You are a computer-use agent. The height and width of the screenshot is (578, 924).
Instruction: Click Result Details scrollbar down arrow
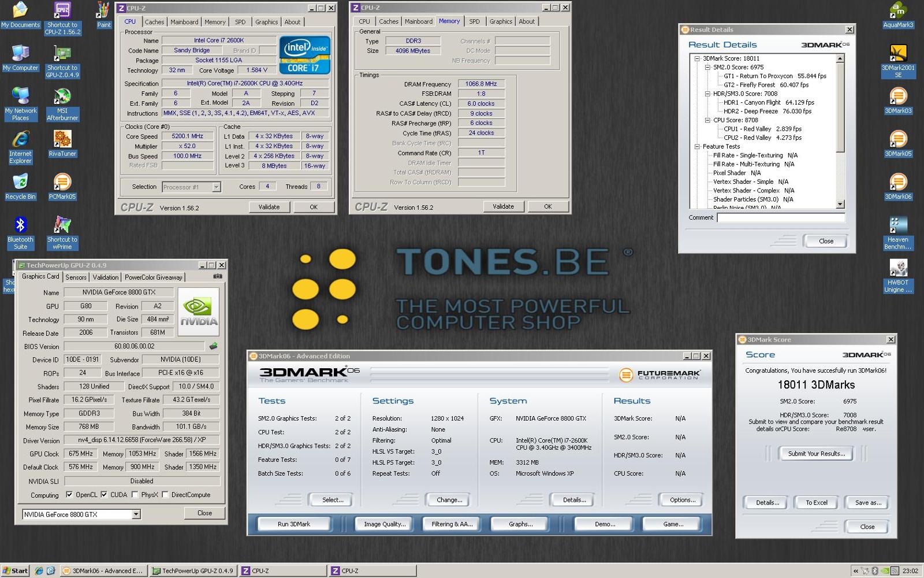(840, 204)
